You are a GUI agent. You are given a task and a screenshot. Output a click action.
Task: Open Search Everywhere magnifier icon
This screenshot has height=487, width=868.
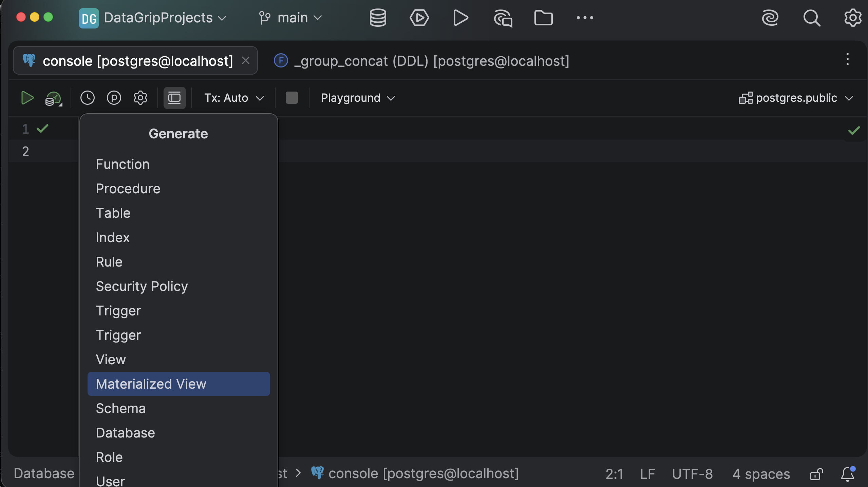(x=811, y=18)
